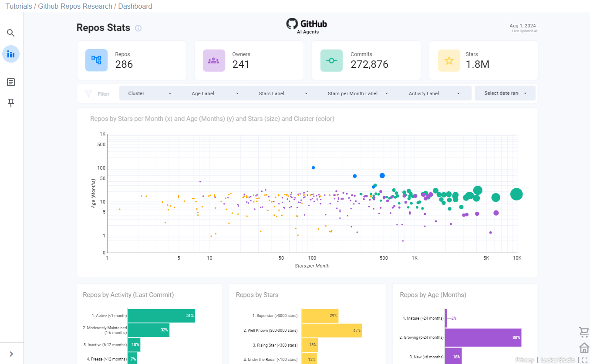This screenshot has height=364, width=590.
Task: Click the star icon on the Stars card
Action: pos(449,60)
